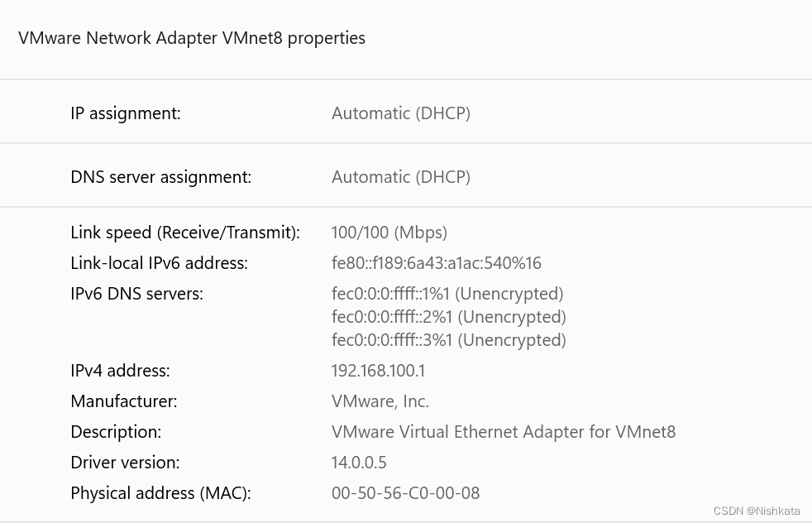This screenshot has width=812, height=523.
Task: Select the fe80::f189:6a43:a1ac:540%16 address
Action: point(437,262)
